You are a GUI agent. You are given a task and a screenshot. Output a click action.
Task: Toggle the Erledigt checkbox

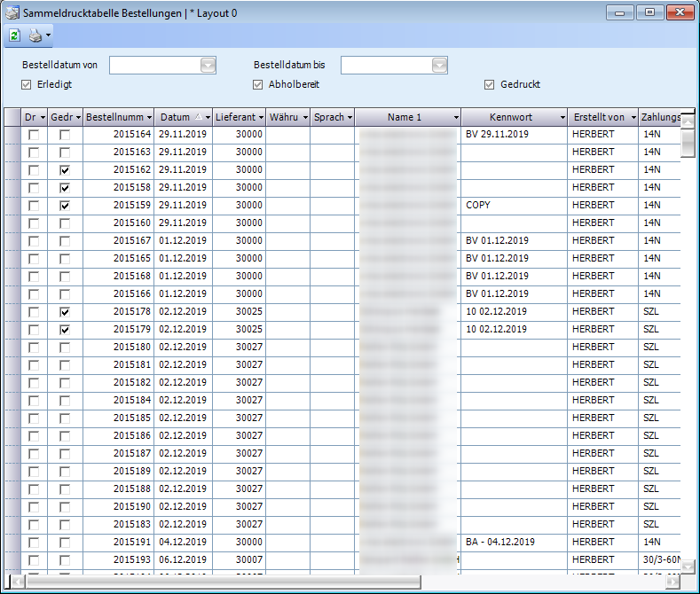[x=27, y=85]
